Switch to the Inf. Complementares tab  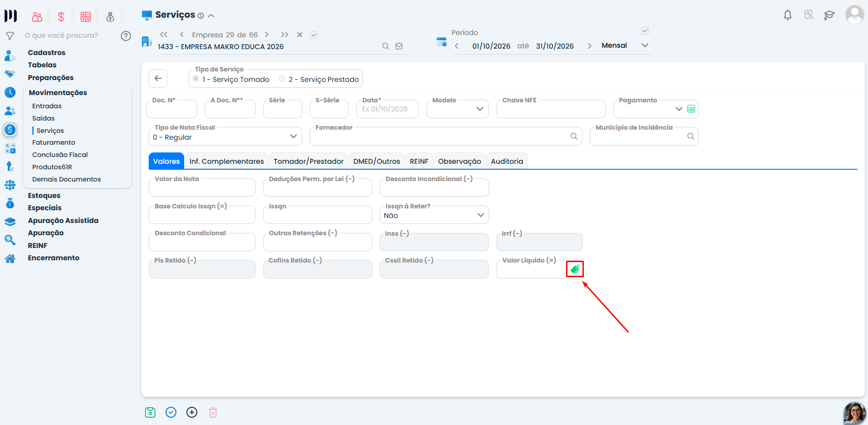pos(226,161)
